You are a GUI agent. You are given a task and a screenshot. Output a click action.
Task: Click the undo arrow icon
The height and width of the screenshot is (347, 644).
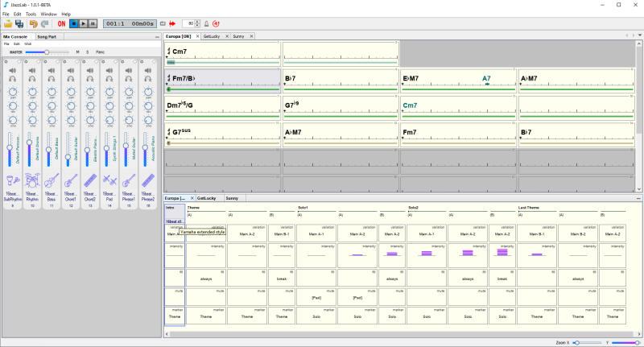click(x=34, y=24)
